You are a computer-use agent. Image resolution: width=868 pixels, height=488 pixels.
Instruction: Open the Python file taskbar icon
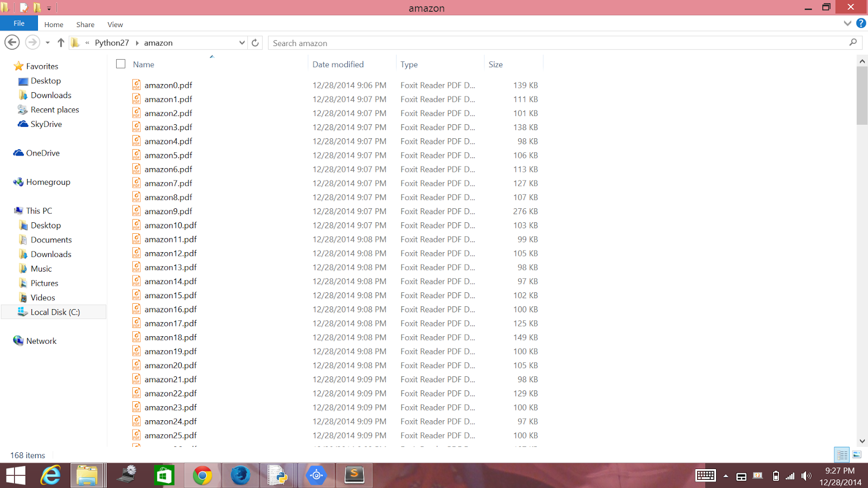[278, 476]
